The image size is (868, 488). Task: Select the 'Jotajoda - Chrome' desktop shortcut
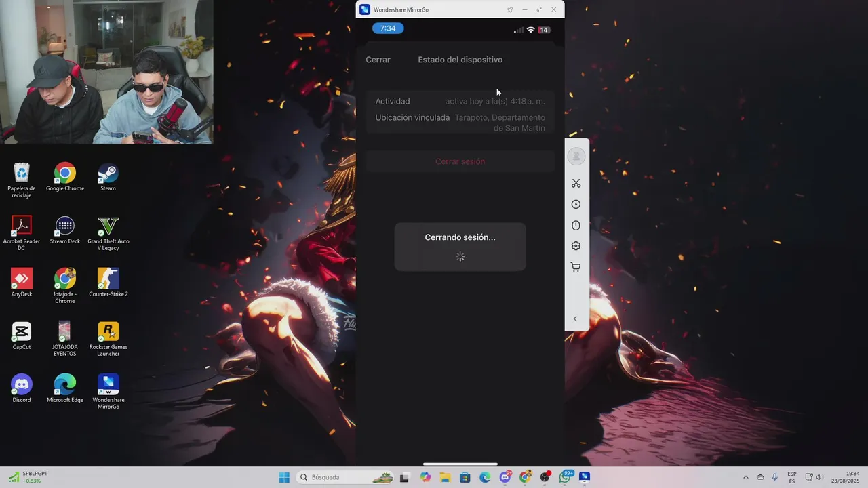pyautogui.click(x=65, y=286)
